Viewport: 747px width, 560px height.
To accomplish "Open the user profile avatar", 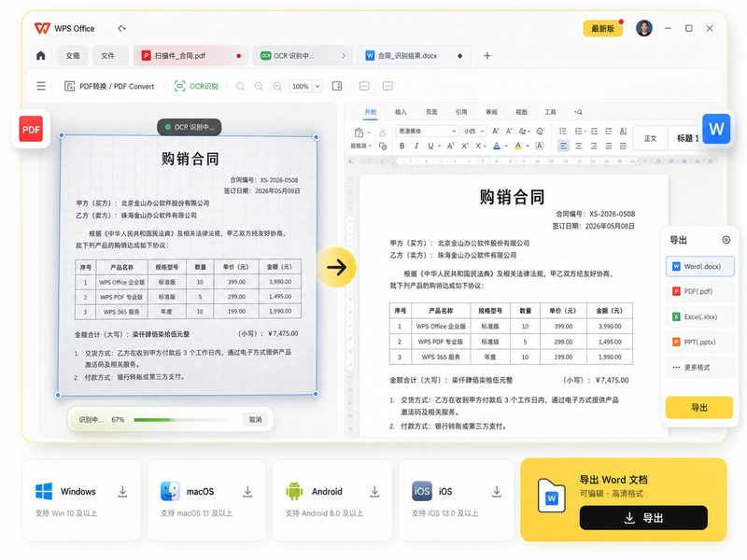I will click(x=644, y=28).
